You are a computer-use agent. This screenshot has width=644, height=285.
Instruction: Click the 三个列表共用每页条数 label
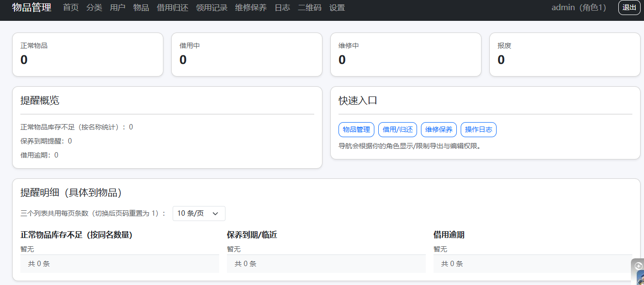click(93, 213)
